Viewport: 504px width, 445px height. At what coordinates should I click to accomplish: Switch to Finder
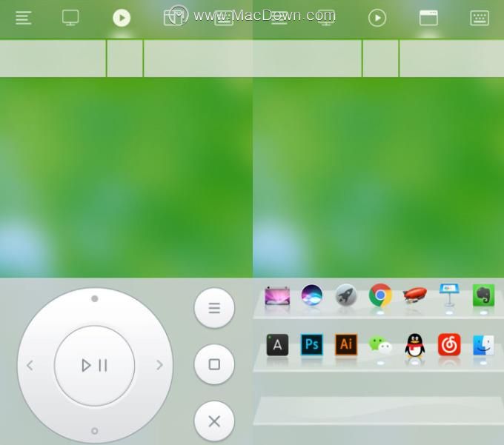click(483, 345)
